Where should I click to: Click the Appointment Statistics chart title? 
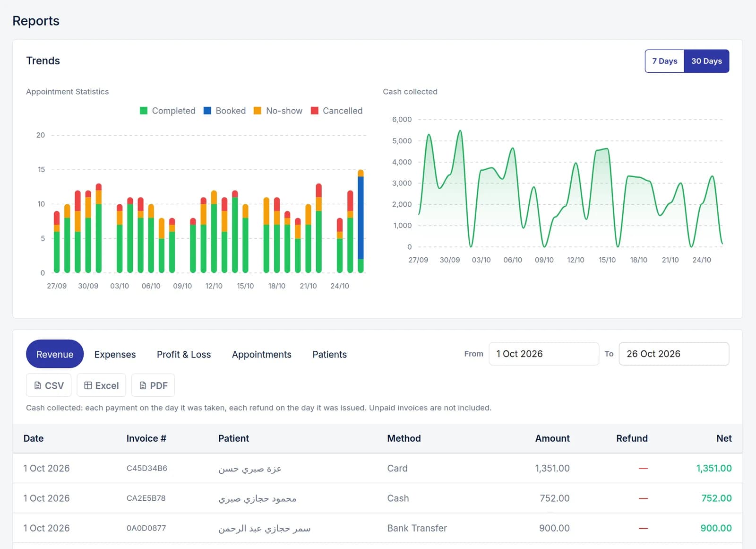pos(67,92)
